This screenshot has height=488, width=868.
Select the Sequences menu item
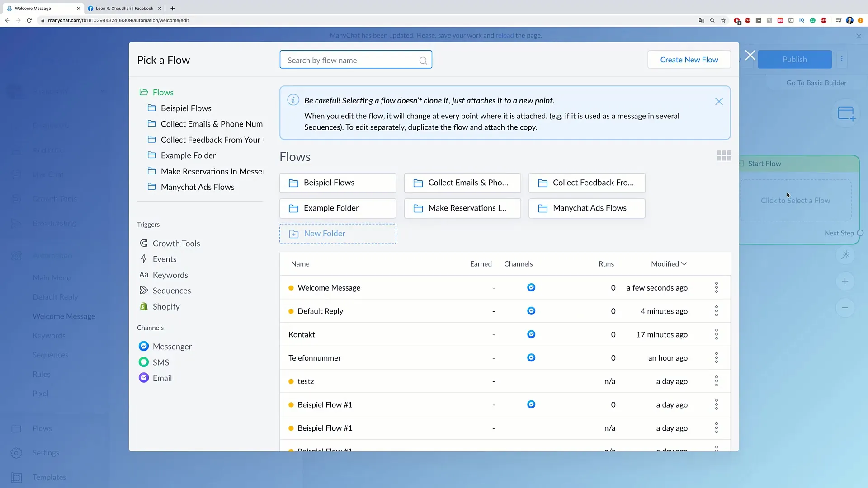pyautogui.click(x=172, y=290)
